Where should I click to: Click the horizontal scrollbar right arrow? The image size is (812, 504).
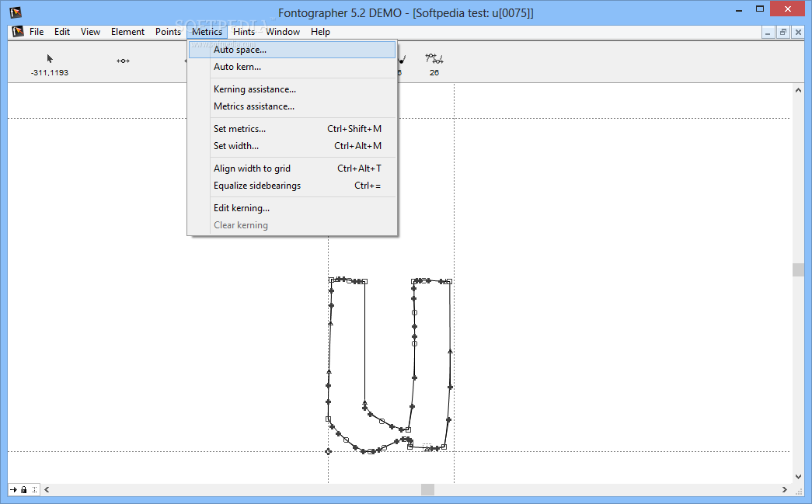pyautogui.click(x=785, y=489)
